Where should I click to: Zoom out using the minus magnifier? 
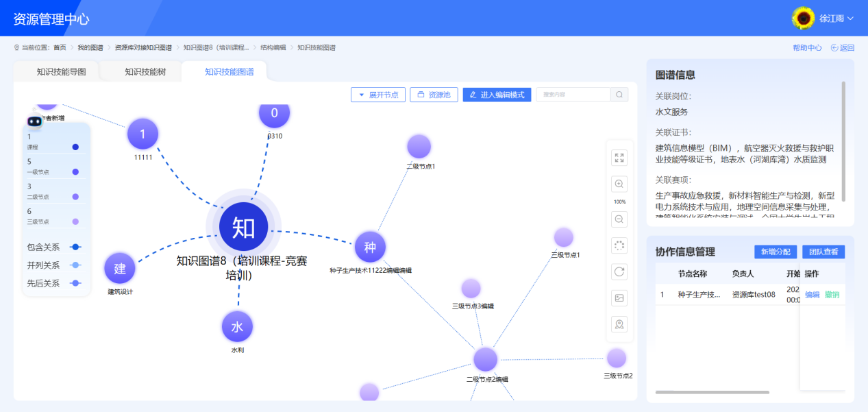click(619, 219)
